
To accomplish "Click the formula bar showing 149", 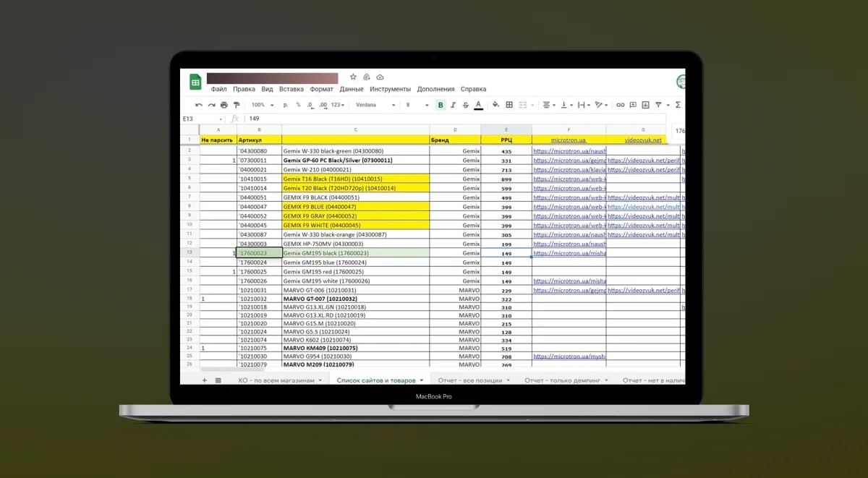I will pos(456,119).
